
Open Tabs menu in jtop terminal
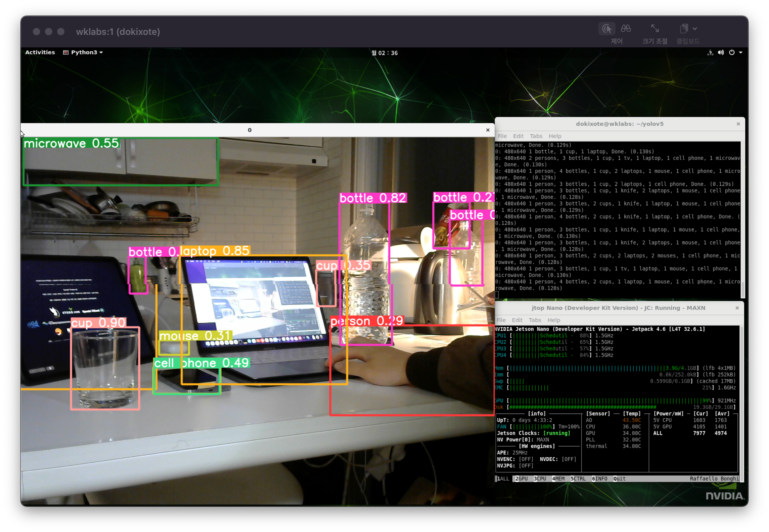(535, 320)
